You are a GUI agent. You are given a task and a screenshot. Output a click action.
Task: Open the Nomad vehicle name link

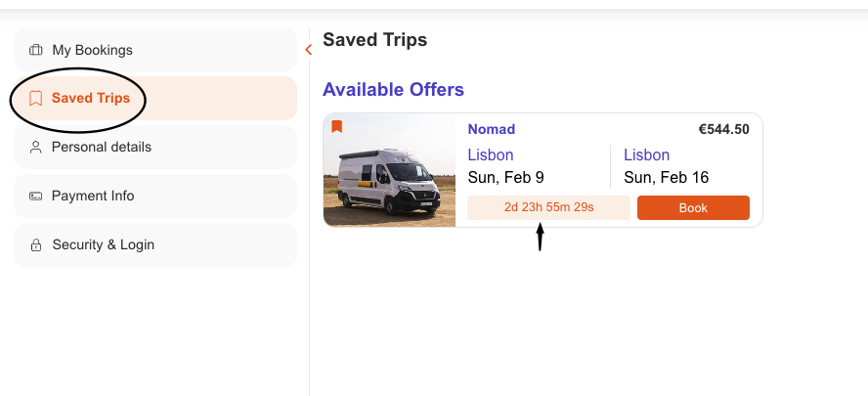point(491,129)
